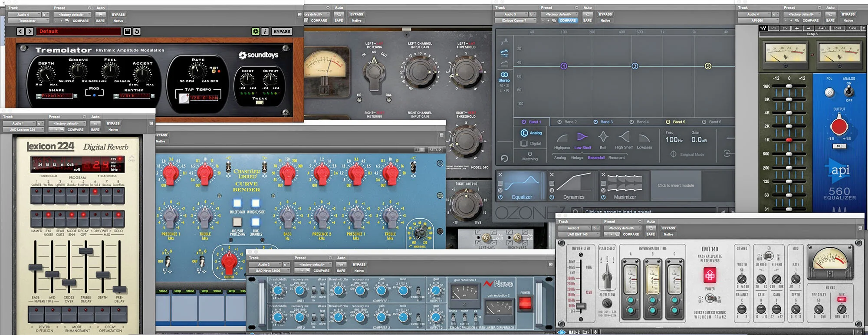The width and height of the screenshot is (868, 335).
Task: Toggle power on Ozone Dynamics module
Action: 552,197
